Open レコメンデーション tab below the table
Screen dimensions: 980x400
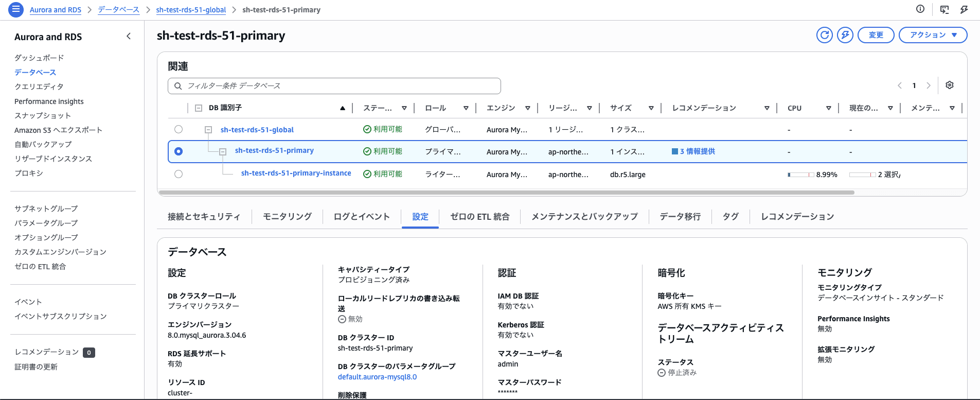[x=797, y=217]
